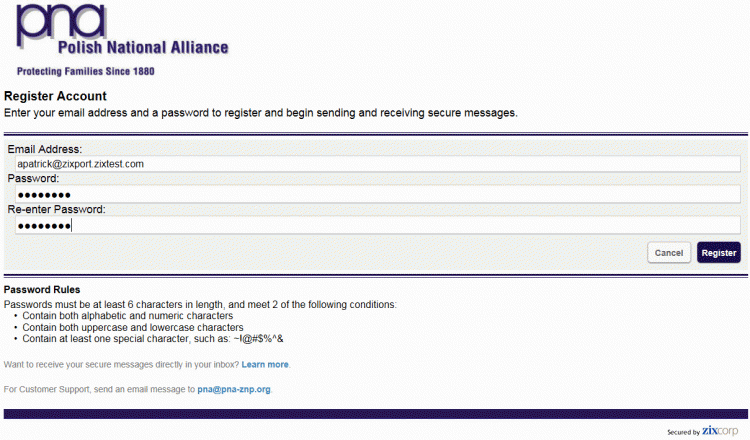This screenshot has width=750, height=440.
Task: Click the Cancel button
Action: tap(669, 253)
